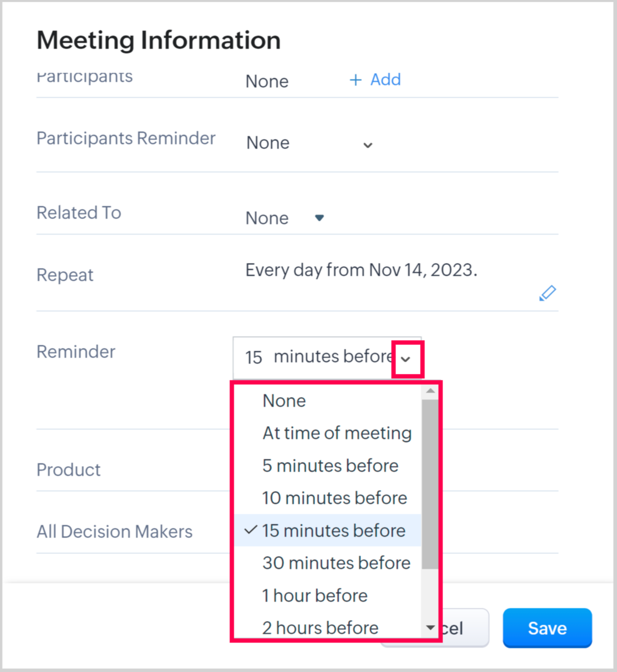This screenshot has height=672, width=617.
Task: Click the reminder list scroll down arrow
Action: click(430, 628)
